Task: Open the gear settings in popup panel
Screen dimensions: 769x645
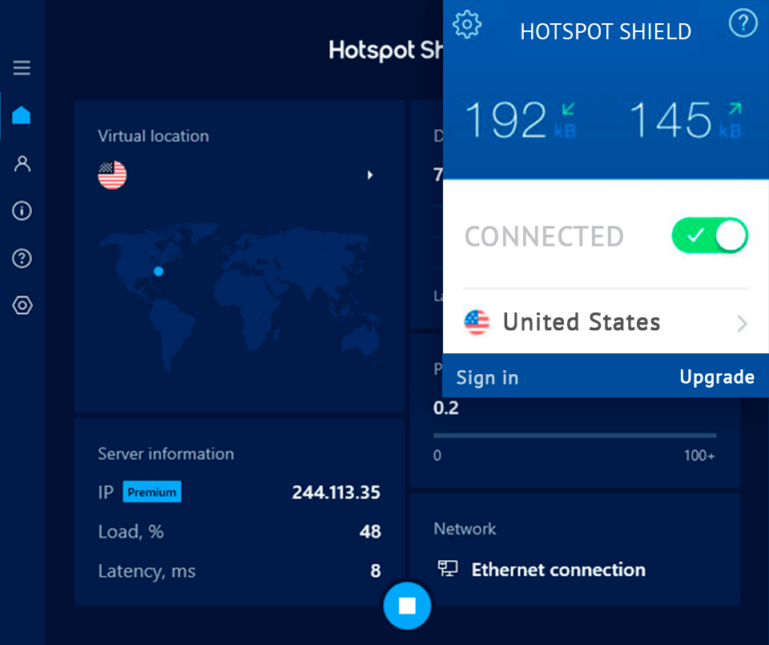Action: pos(467,24)
